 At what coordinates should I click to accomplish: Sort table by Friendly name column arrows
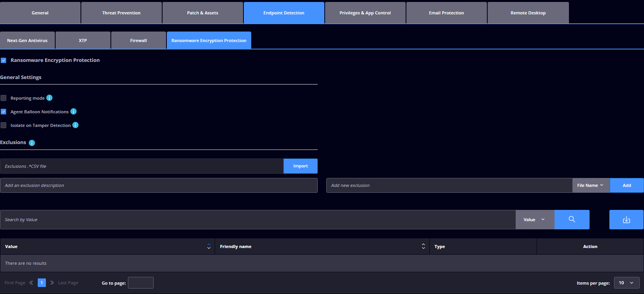423,246
